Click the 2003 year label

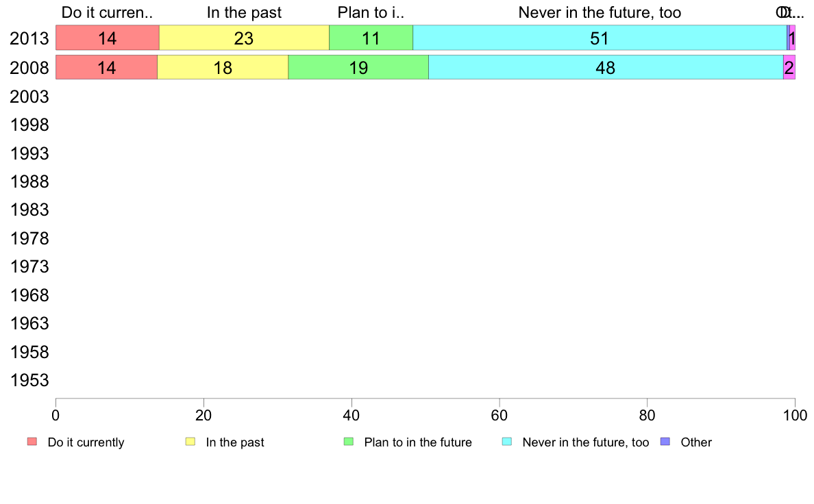(29, 97)
